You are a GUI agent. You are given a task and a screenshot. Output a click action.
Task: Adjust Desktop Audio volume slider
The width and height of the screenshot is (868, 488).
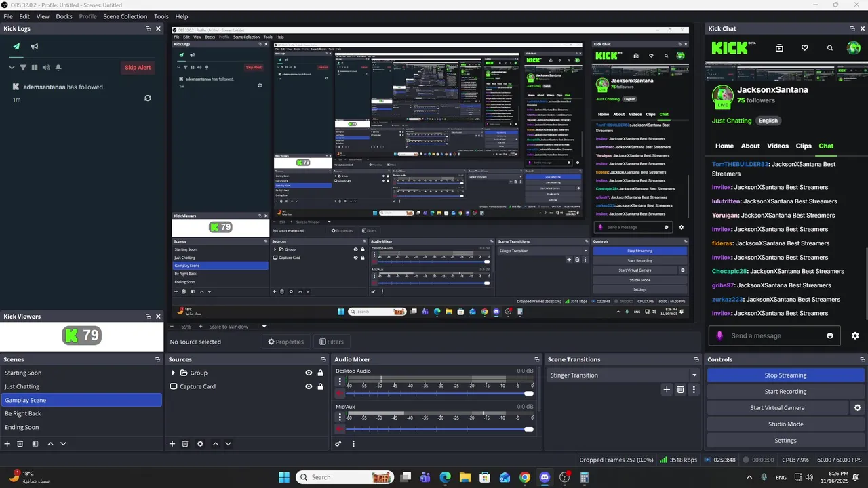point(439,394)
